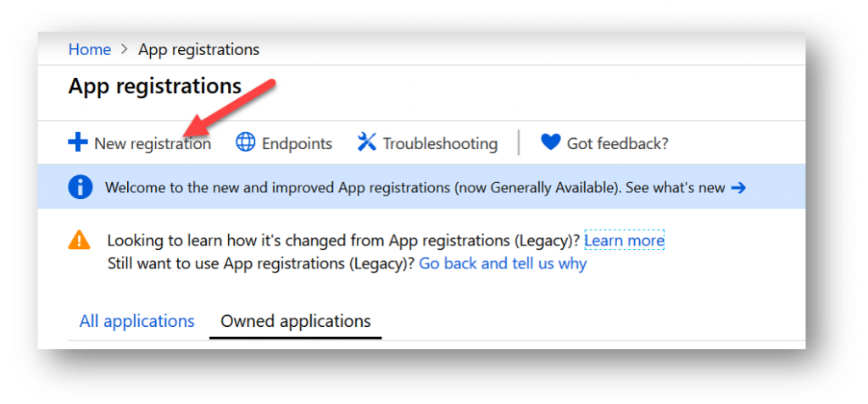Click the blue heart feedback icon
Image resolution: width=868 pixels, height=404 pixels.
pyautogui.click(x=551, y=143)
